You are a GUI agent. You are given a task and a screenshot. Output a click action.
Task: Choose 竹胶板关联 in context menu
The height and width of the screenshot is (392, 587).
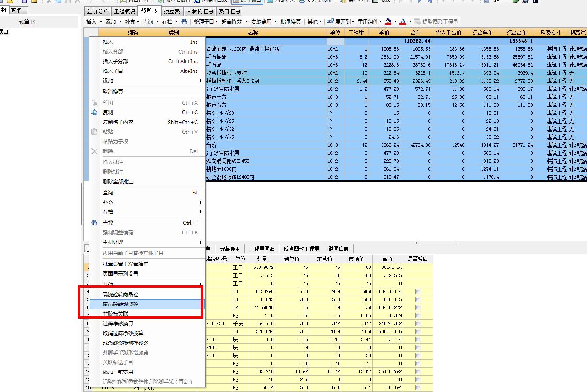coord(147,314)
